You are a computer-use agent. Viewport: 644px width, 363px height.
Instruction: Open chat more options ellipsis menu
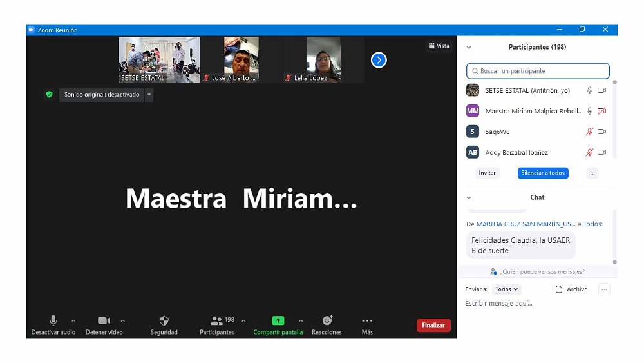(604, 289)
